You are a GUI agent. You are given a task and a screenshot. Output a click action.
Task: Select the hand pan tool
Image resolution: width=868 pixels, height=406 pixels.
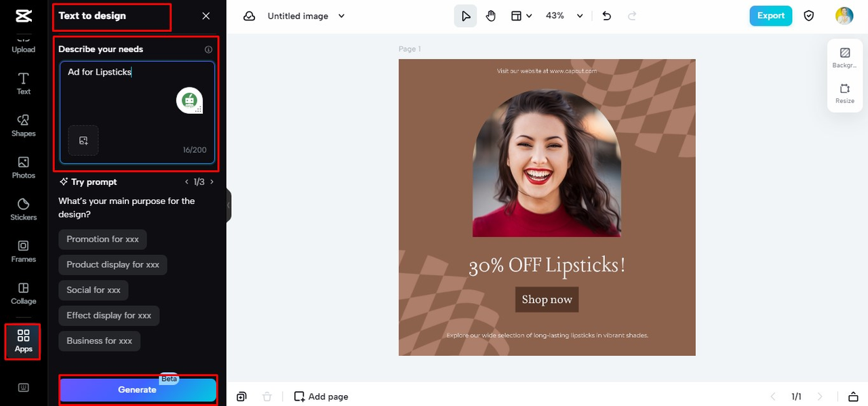click(x=491, y=16)
